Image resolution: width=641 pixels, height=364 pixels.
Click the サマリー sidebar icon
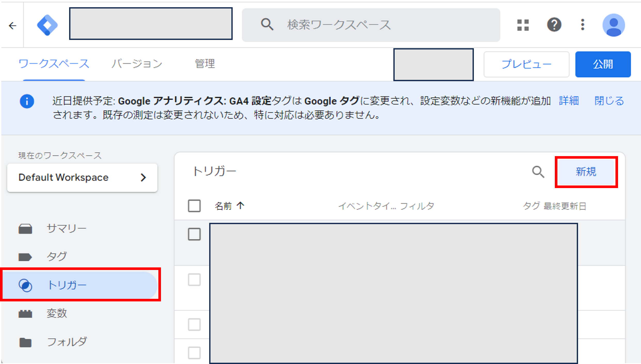[25, 229]
